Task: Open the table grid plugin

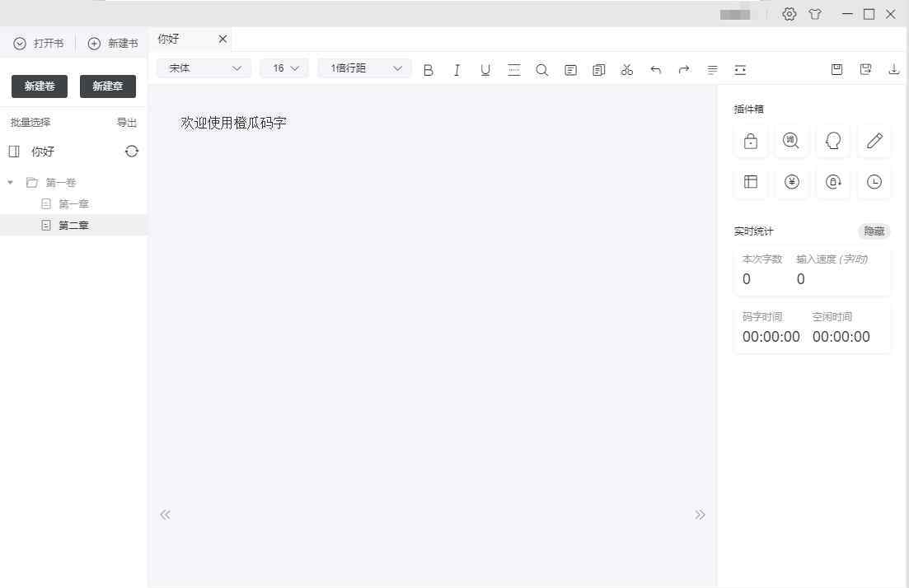Action: [x=751, y=182]
